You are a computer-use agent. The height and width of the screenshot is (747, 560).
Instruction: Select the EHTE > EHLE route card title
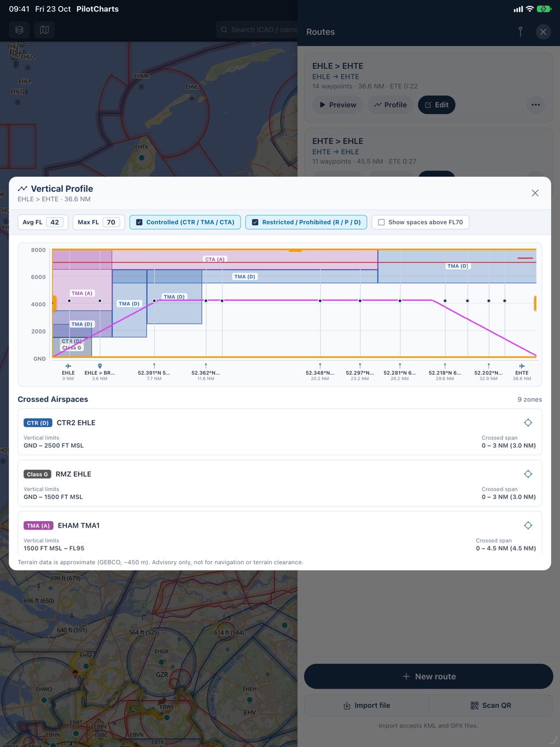(337, 141)
